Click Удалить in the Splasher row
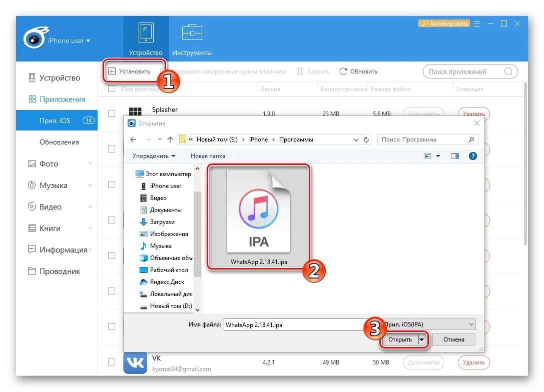Image resolution: width=544 pixels, height=392 pixels. pyautogui.click(x=473, y=113)
